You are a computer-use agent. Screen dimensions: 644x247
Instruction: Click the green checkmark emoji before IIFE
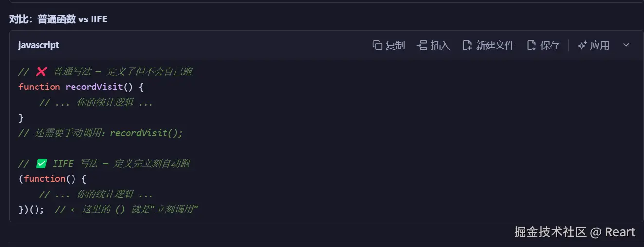41,163
